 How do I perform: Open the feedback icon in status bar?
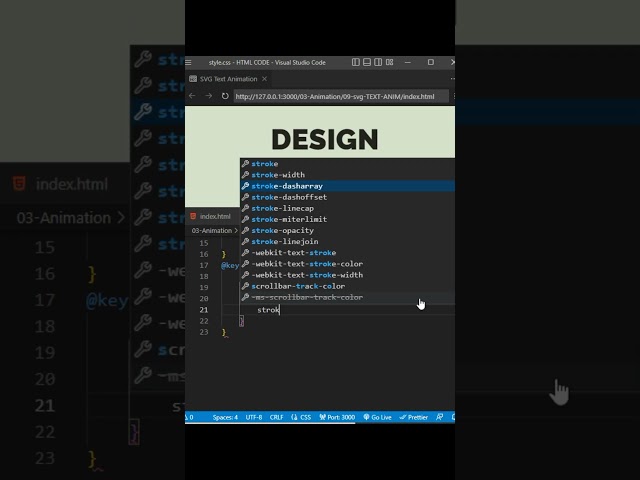[x=440, y=417]
